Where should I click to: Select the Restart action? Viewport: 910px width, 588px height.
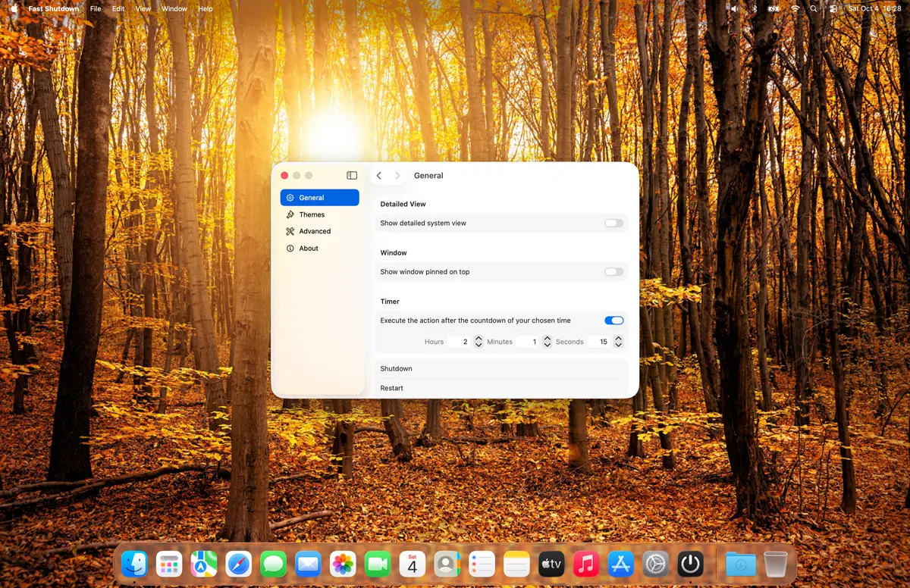point(392,388)
